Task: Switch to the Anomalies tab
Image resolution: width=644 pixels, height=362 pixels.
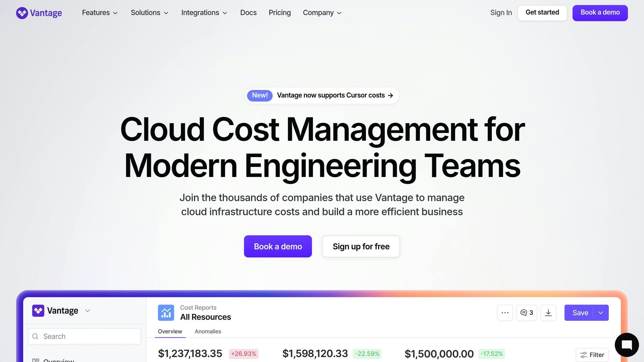Action: pos(208,332)
